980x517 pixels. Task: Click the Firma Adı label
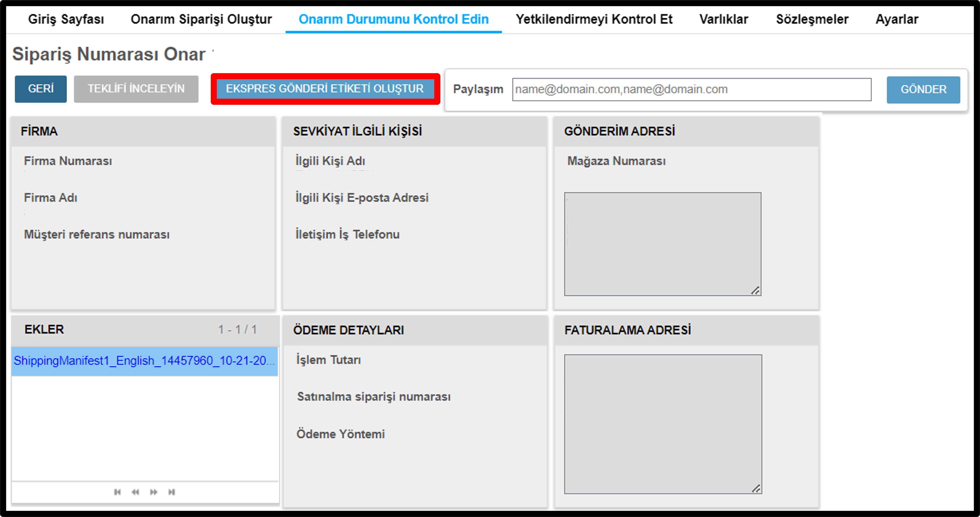51,198
